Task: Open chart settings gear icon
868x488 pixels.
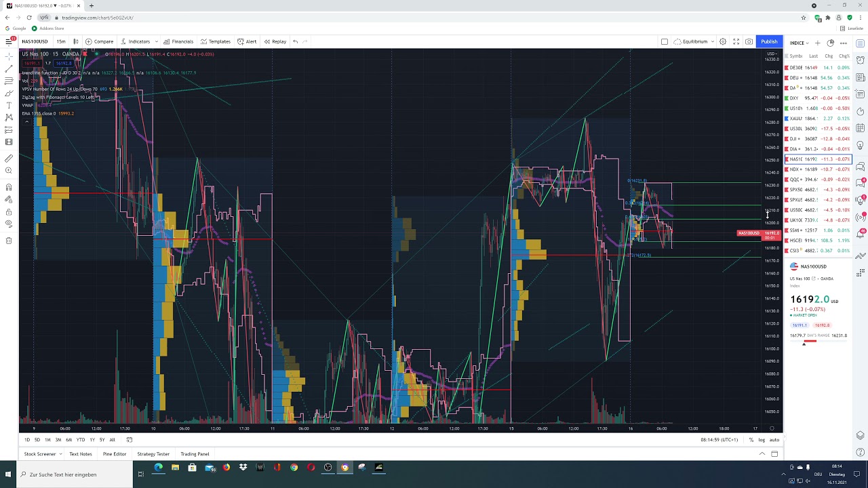Action: [x=723, y=41]
